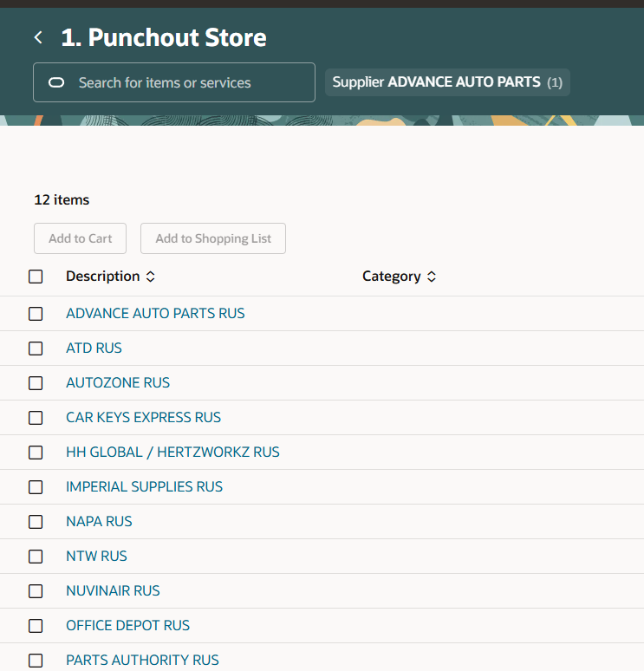
Task: Open the ATD RUS link
Action: (94, 348)
